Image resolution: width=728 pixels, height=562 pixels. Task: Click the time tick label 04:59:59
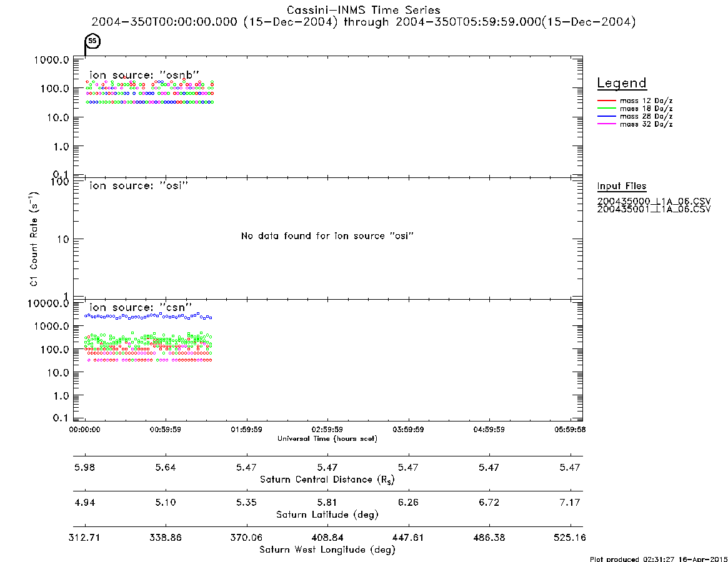pos(489,430)
